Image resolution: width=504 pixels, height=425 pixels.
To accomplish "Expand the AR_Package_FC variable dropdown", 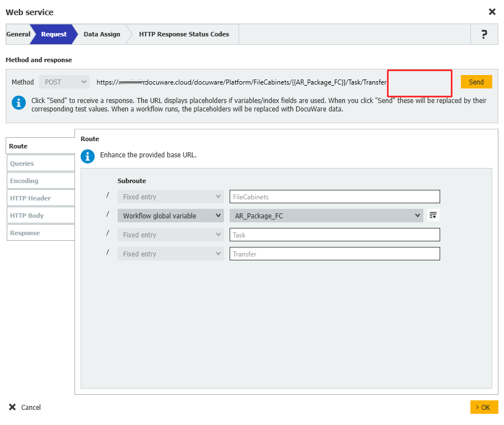I will point(326,216).
